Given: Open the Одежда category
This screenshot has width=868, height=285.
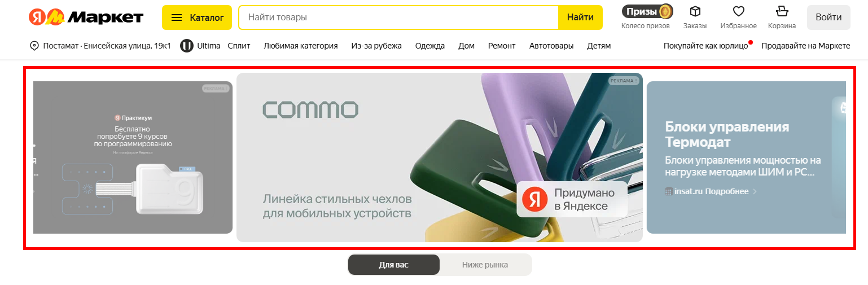Looking at the screenshot, I should 430,46.
